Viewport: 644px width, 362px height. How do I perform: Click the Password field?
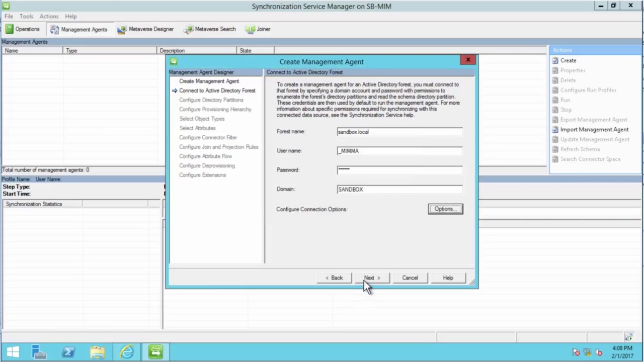(x=399, y=170)
